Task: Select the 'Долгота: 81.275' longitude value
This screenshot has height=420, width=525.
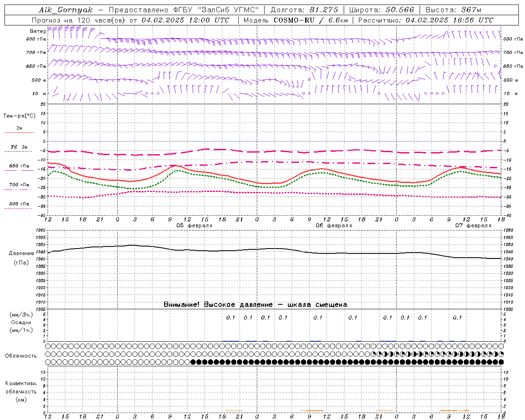Action: pos(304,10)
